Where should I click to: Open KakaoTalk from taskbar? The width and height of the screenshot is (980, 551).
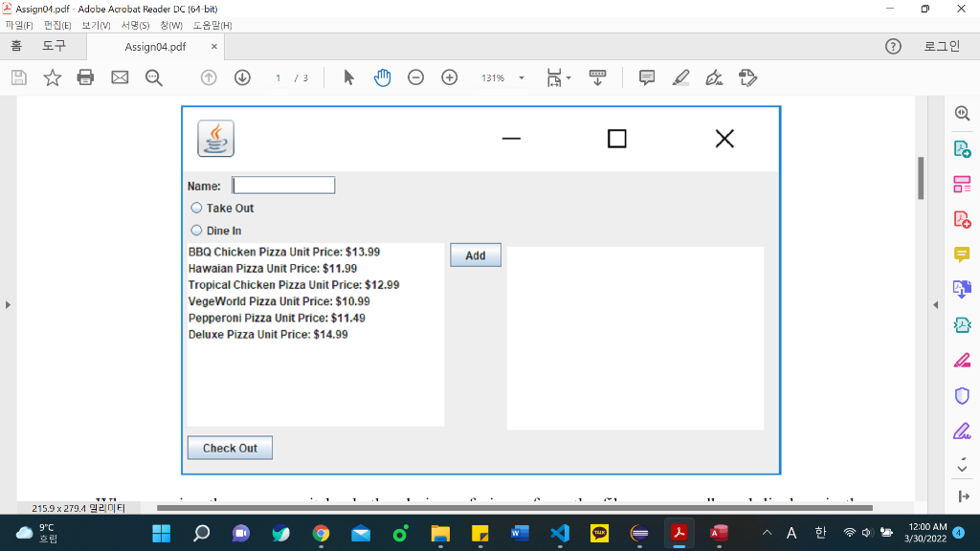tap(599, 534)
